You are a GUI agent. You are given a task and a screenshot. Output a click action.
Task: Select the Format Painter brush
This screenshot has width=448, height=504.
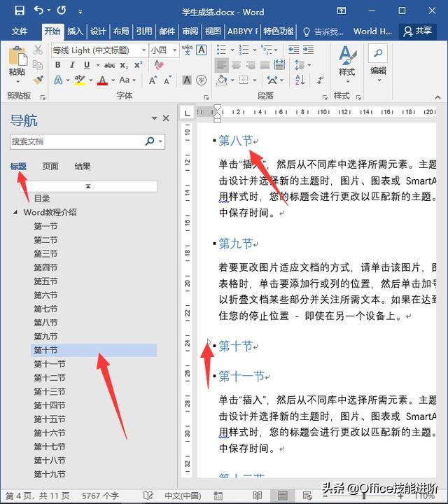click(x=38, y=80)
